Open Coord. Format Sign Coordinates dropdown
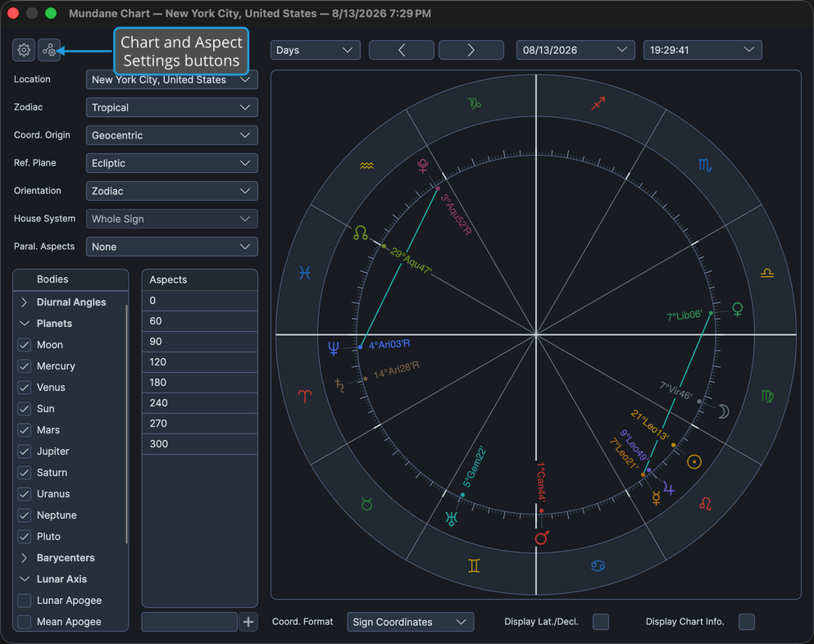This screenshot has height=644, width=814. pos(410,622)
